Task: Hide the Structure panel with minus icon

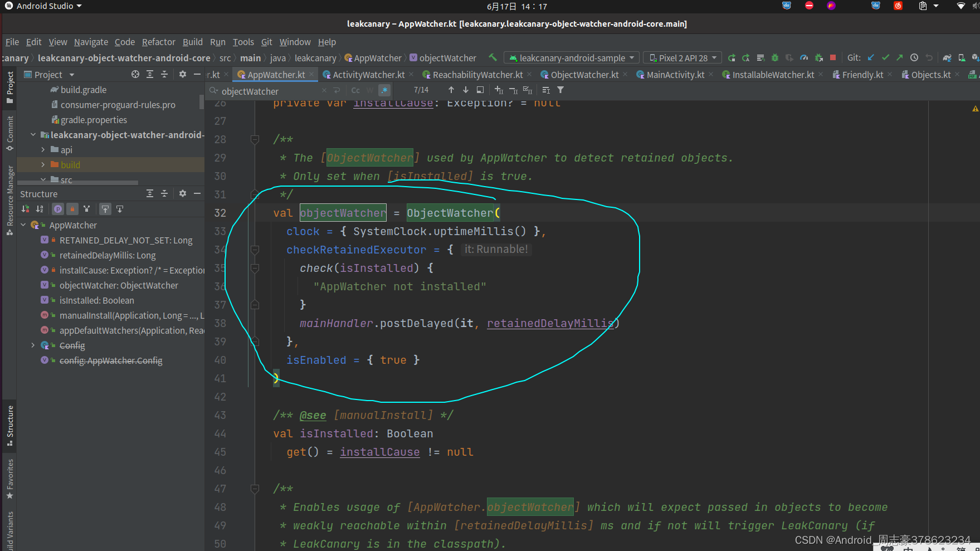Action: coord(197,193)
